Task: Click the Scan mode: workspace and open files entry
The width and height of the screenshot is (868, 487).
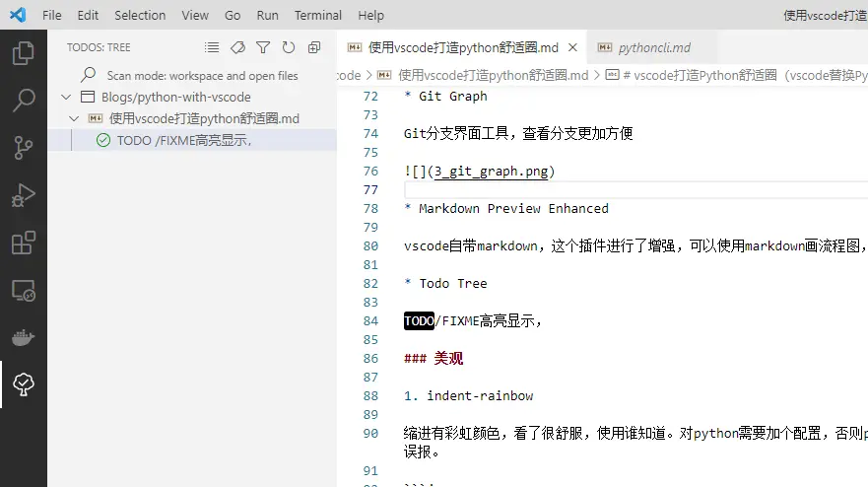Action: point(202,75)
